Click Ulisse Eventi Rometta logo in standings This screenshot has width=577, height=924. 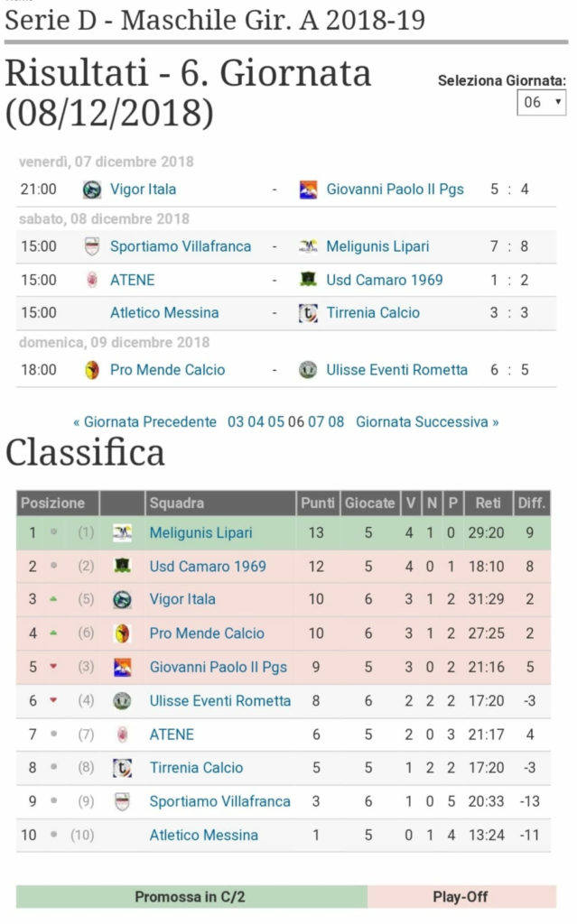point(122,700)
